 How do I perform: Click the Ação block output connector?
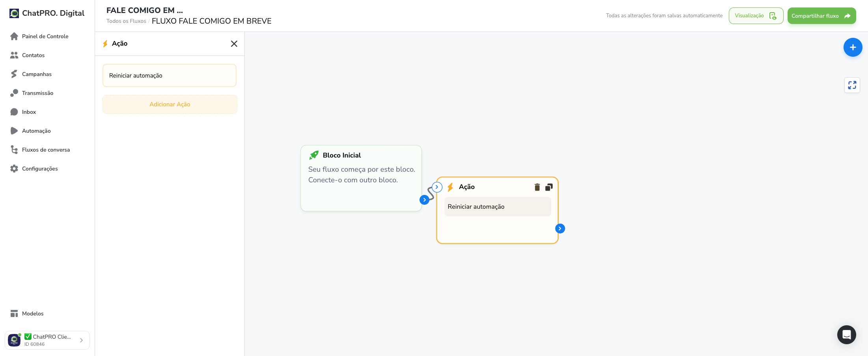(560, 228)
